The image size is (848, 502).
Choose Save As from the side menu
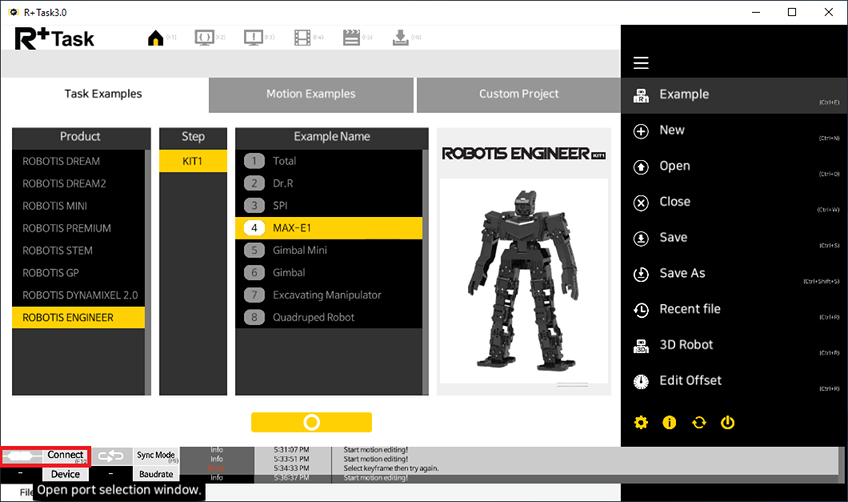pyautogui.click(x=682, y=273)
